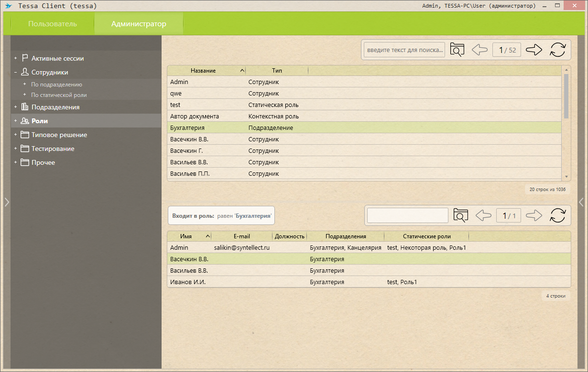Select the test Статическая роль row
Viewport: 588px width, 372px height.
coord(364,105)
